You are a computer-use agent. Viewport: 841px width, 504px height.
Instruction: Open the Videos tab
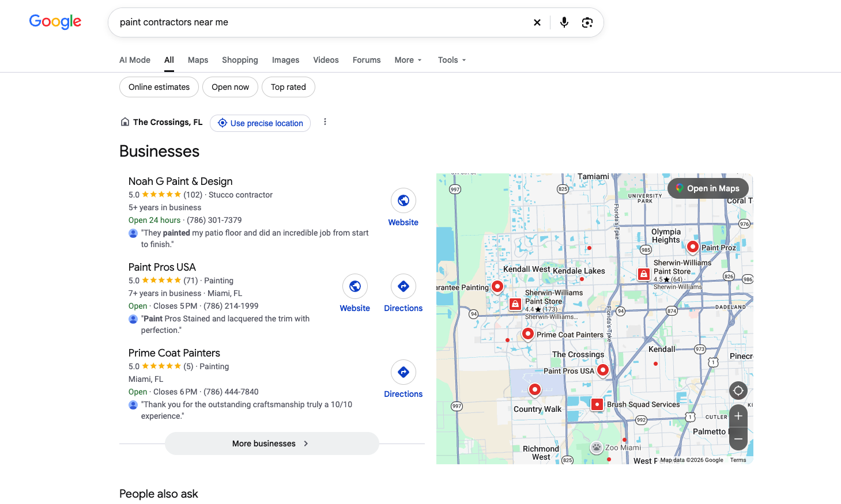[326, 60]
